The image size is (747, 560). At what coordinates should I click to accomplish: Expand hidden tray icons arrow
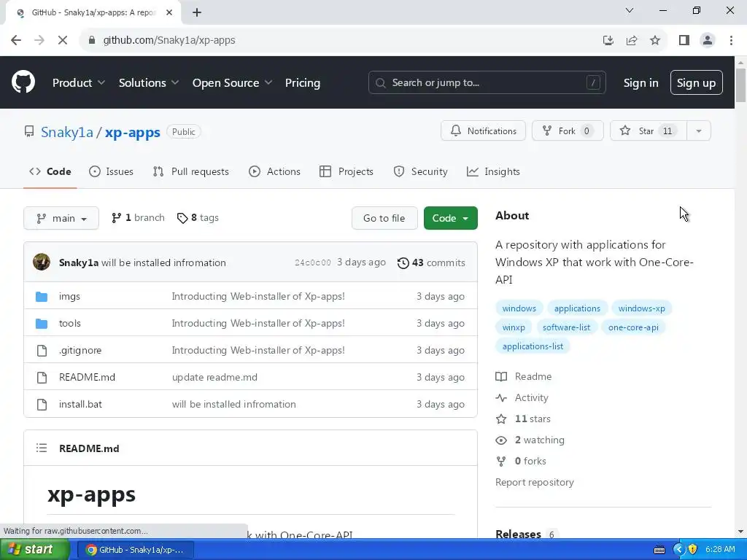pos(678,549)
